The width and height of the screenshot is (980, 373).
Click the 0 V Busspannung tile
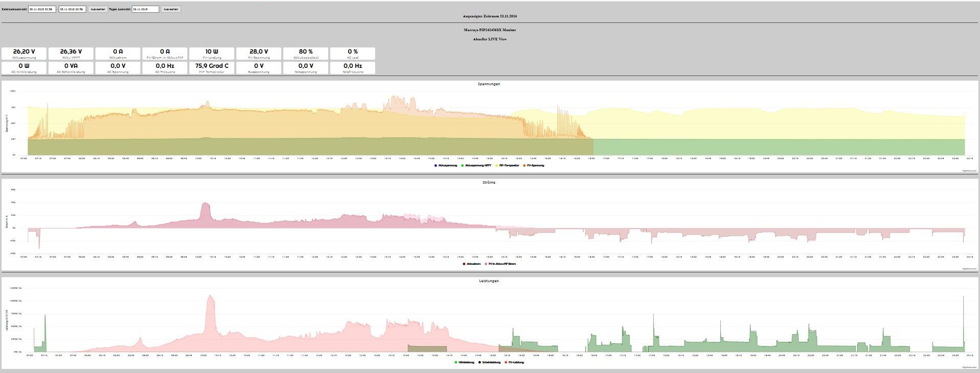pyautogui.click(x=259, y=68)
